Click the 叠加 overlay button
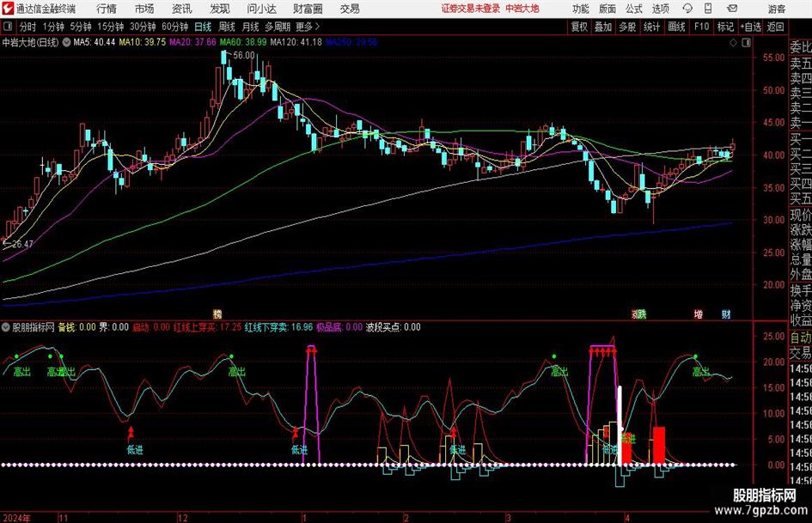Image resolution: width=812 pixels, height=523 pixels. pyautogui.click(x=603, y=27)
